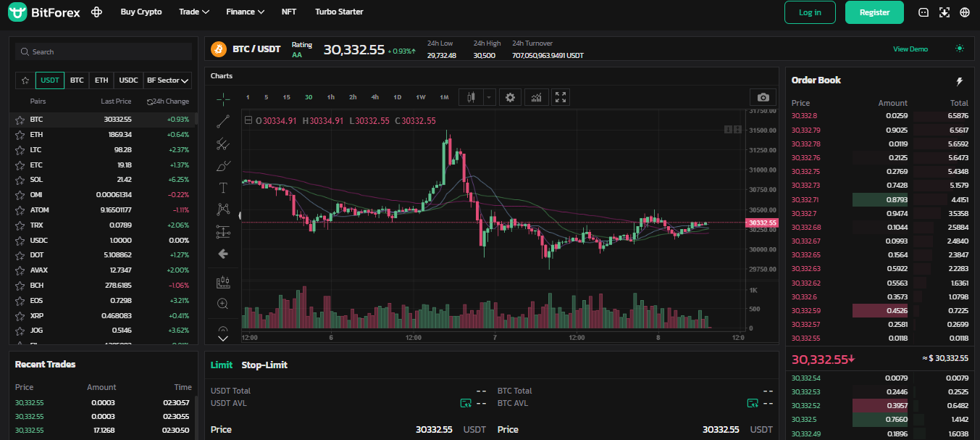This screenshot has height=440, width=980.
Task: Favorite the BTC pair star
Action: click(20, 120)
